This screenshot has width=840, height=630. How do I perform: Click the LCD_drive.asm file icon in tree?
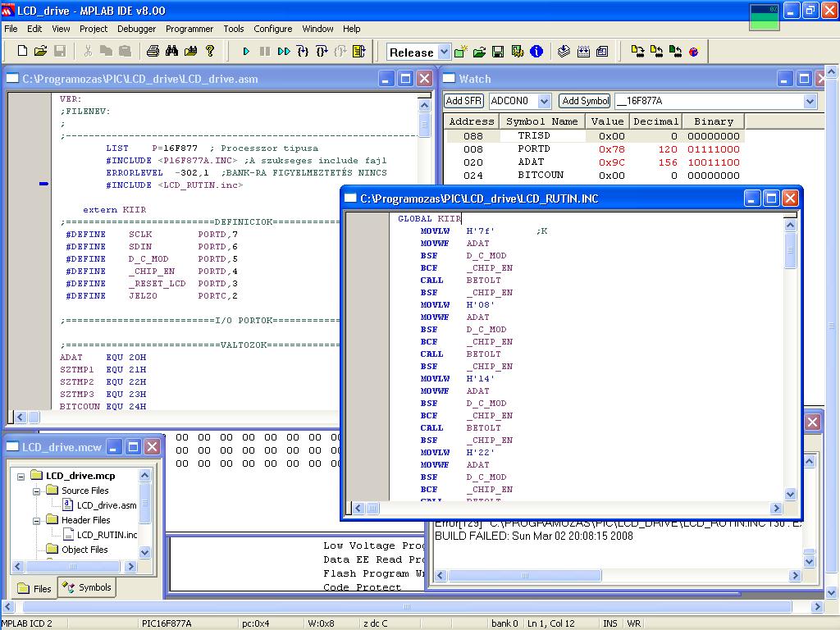click(x=69, y=505)
